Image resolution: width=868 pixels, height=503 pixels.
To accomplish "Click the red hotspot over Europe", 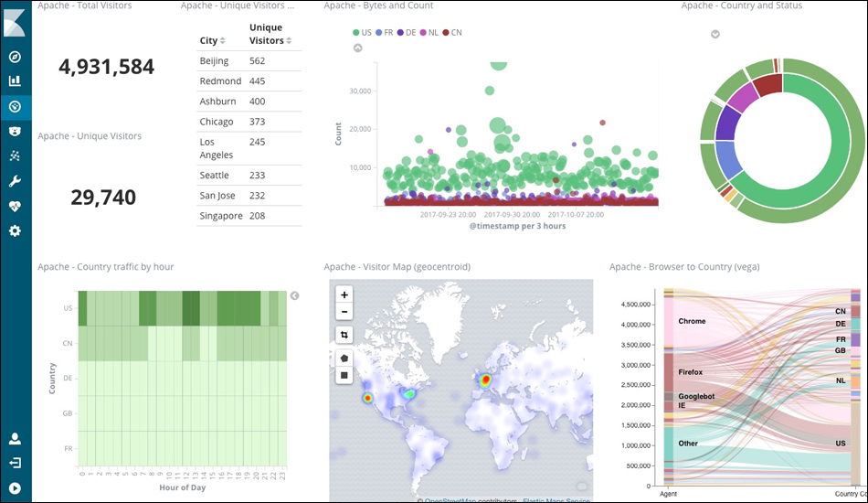I will [x=485, y=380].
